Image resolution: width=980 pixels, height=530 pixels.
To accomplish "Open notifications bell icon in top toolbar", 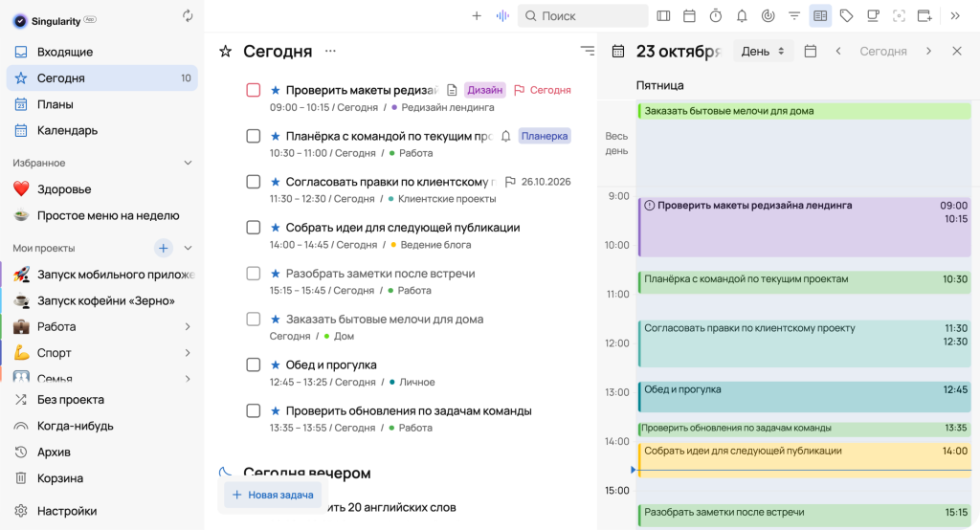I will 742,15.
